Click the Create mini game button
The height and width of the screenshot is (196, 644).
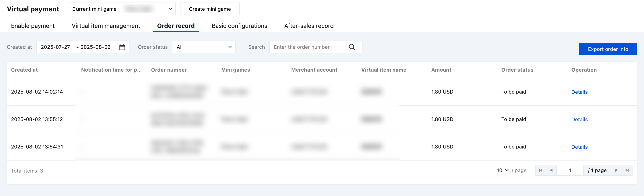[210, 9]
